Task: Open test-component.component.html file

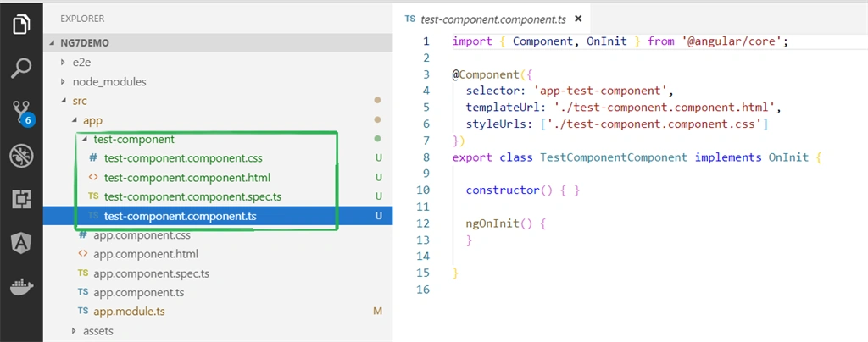Action: tap(187, 178)
